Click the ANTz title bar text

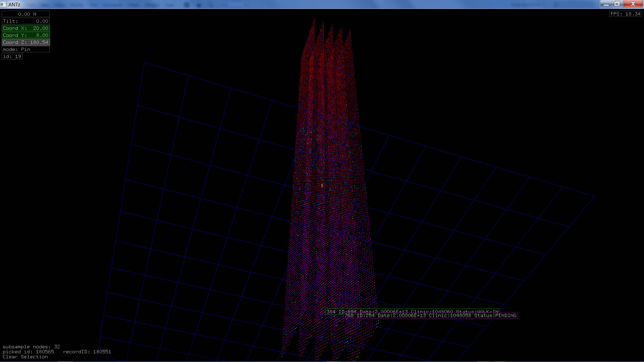[x=14, y=4]
